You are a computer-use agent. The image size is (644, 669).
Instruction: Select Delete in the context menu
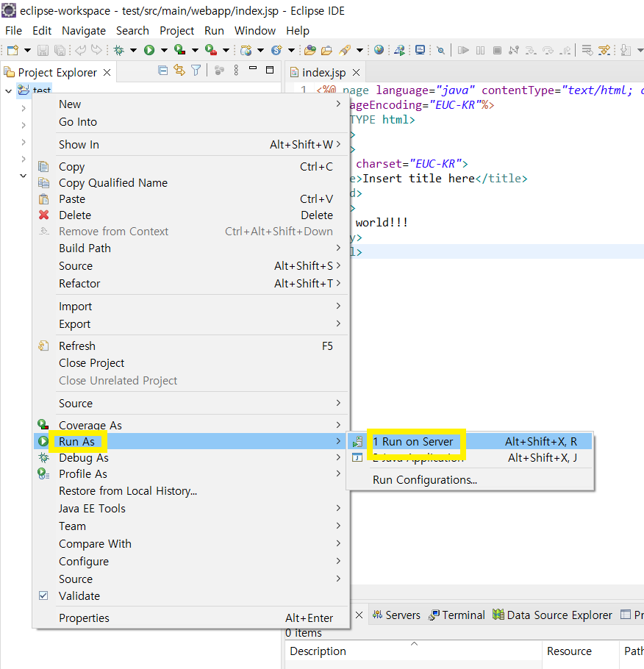191,215
